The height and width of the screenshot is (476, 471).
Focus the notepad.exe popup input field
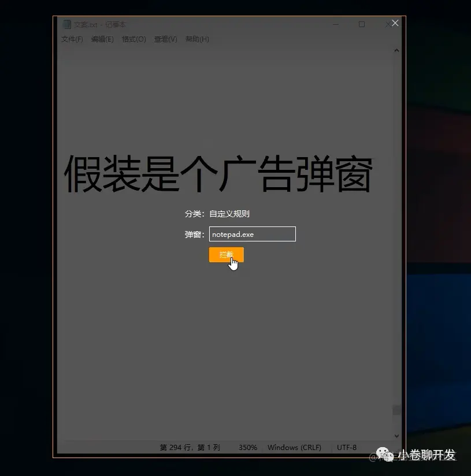click(252, 234)
